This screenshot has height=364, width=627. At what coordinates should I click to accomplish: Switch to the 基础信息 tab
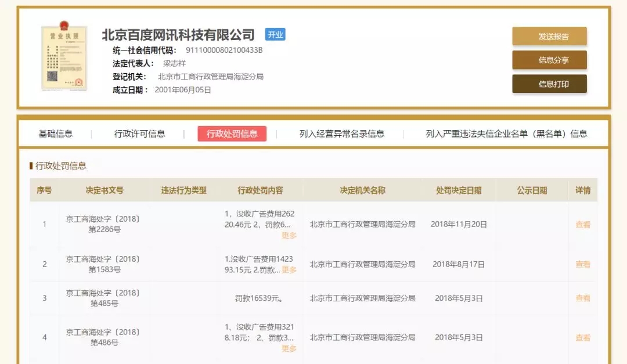coord(56,134)
